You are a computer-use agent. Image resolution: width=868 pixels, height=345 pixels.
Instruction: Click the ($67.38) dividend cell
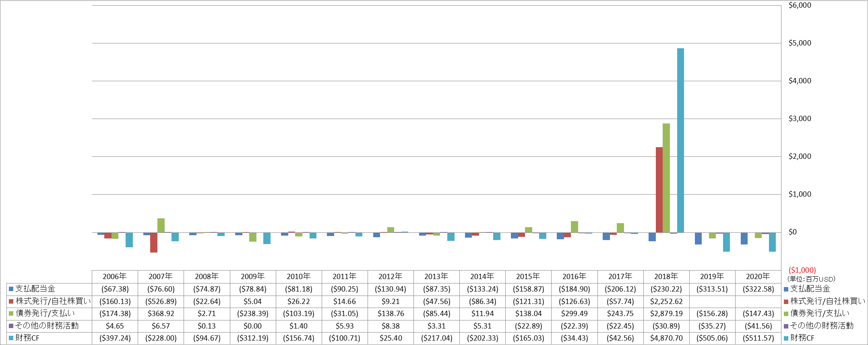point(115,289)
